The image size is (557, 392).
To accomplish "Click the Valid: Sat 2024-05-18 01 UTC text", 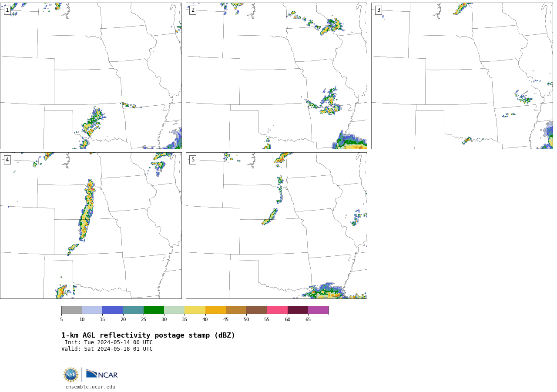I will pyautogui.click(x=107, y=349).
